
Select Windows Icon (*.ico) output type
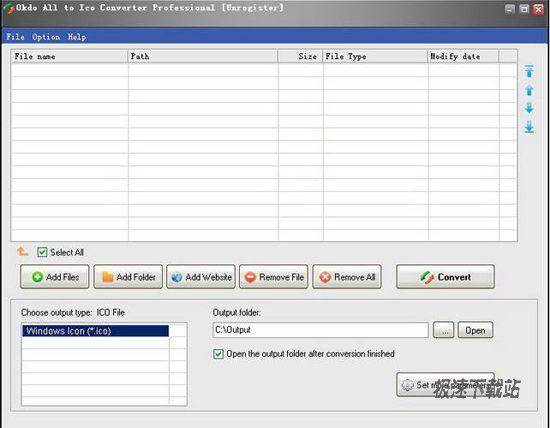(95, 331)
